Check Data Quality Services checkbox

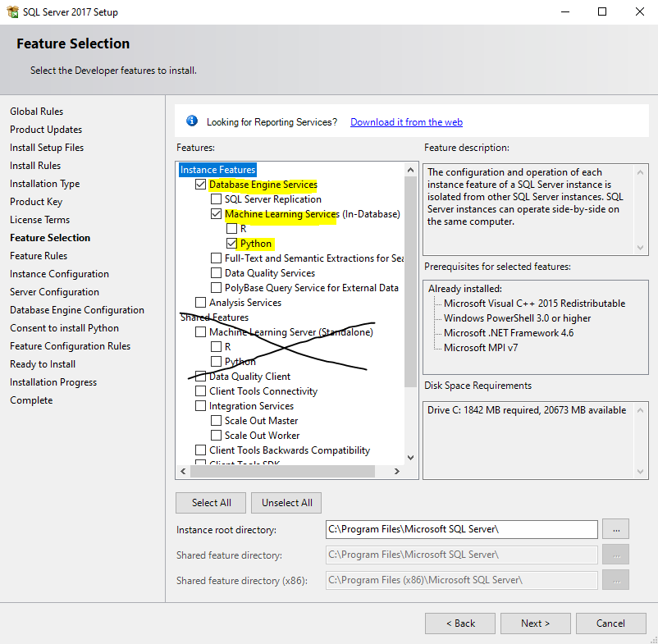pos(216,273)
